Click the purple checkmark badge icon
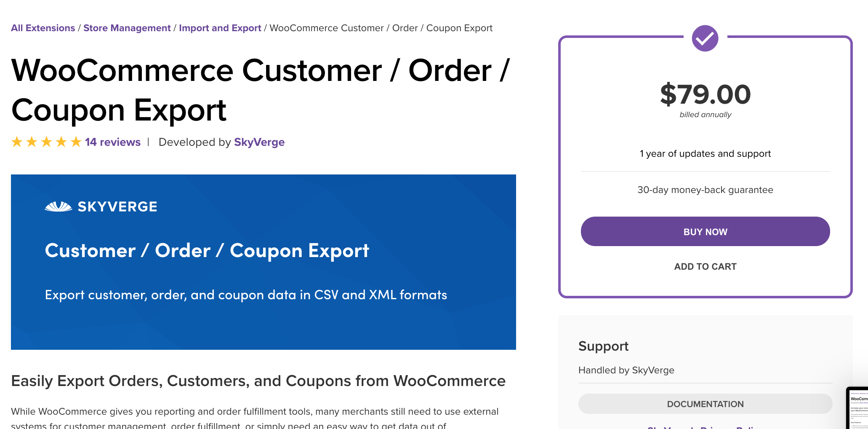 point(705,38)
